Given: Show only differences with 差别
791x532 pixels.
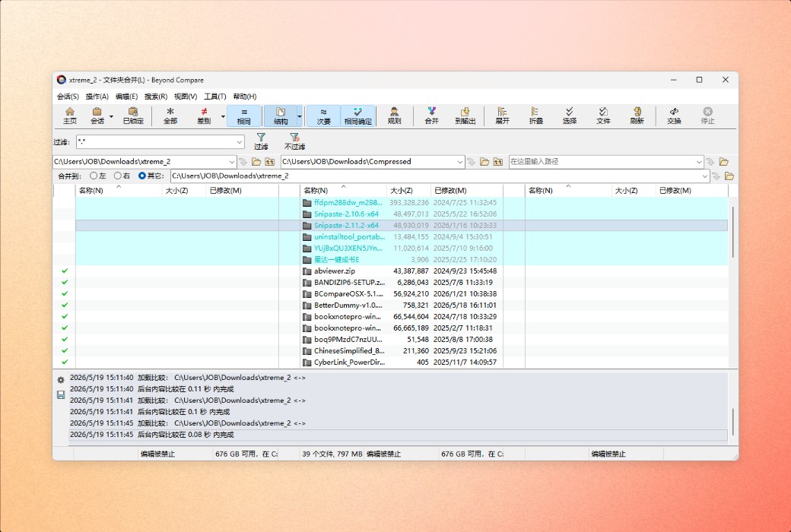Looking at the screenshot, I should click(204, 116).
